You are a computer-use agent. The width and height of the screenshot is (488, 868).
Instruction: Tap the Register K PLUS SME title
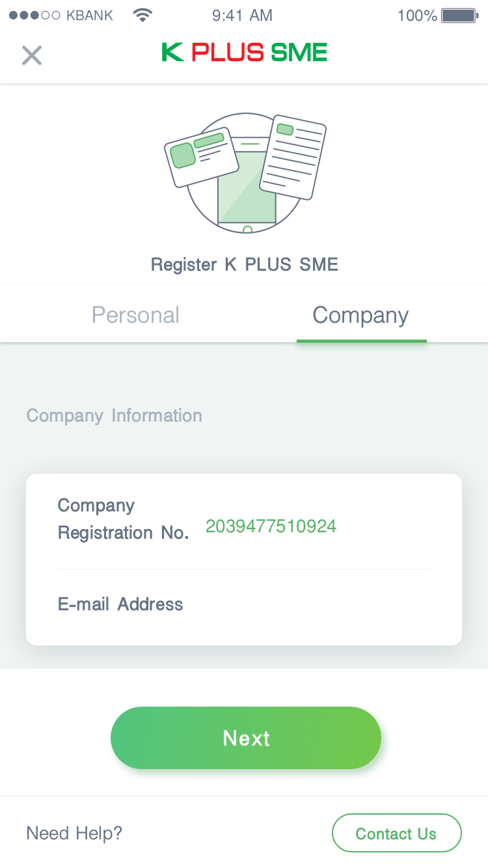point(244,265)
